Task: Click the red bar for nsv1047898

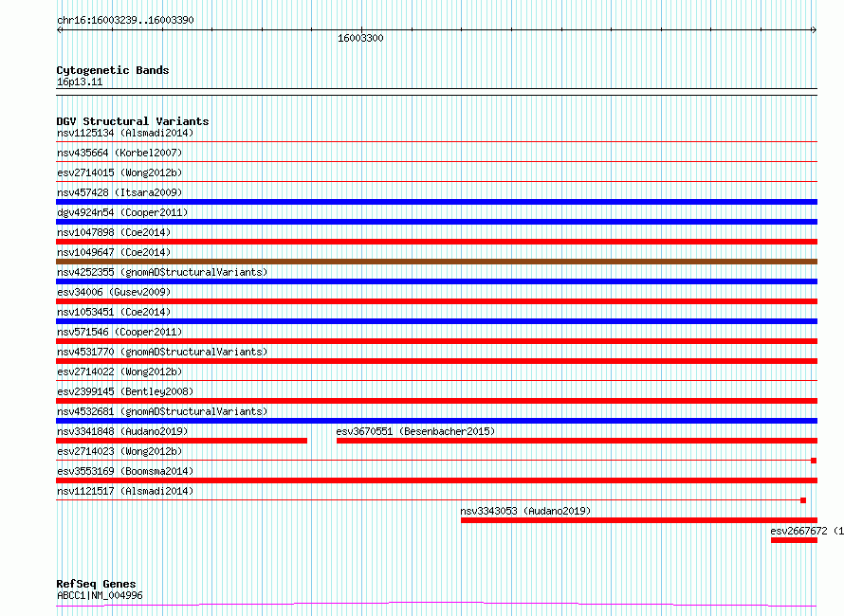Action: point(436,242)
